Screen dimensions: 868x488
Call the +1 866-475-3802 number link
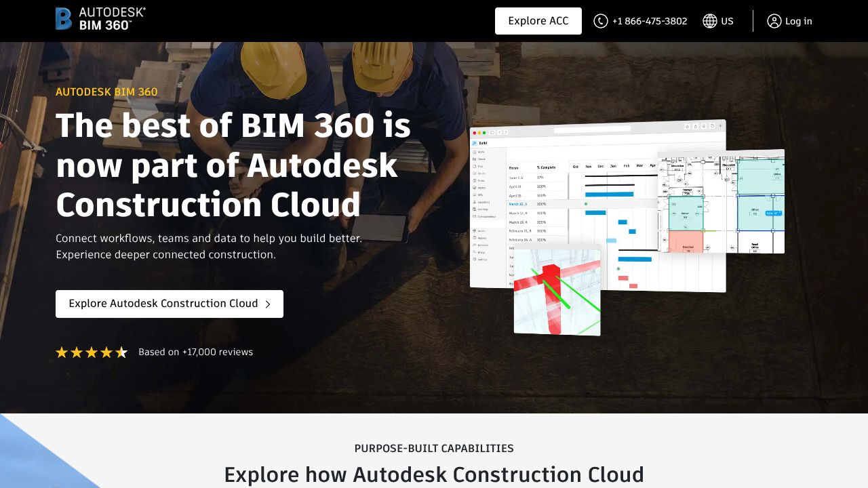pos(649,21)
